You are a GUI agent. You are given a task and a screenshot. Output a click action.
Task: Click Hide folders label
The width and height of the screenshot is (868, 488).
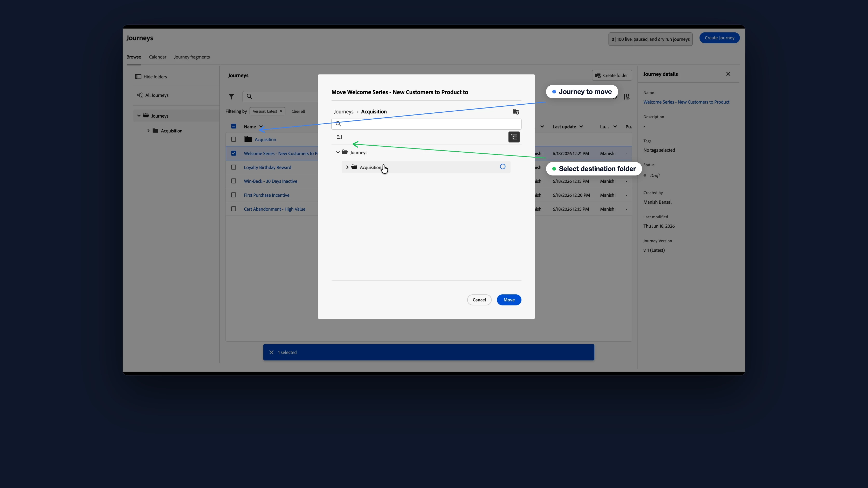(x=155, y=77)
